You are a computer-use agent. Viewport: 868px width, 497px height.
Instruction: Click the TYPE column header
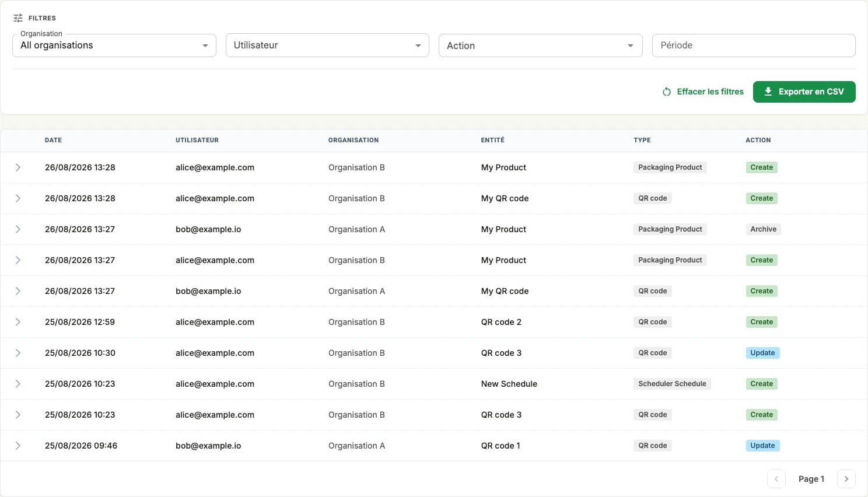coord(642,141)
